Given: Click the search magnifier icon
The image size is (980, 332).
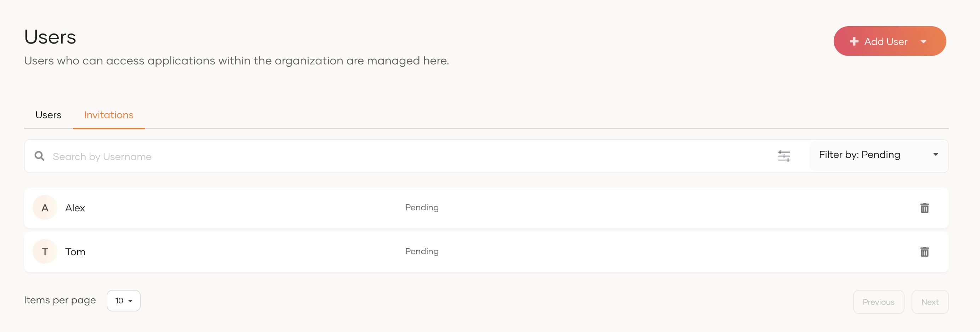Looking at the screenshot, I should (40, 156).
